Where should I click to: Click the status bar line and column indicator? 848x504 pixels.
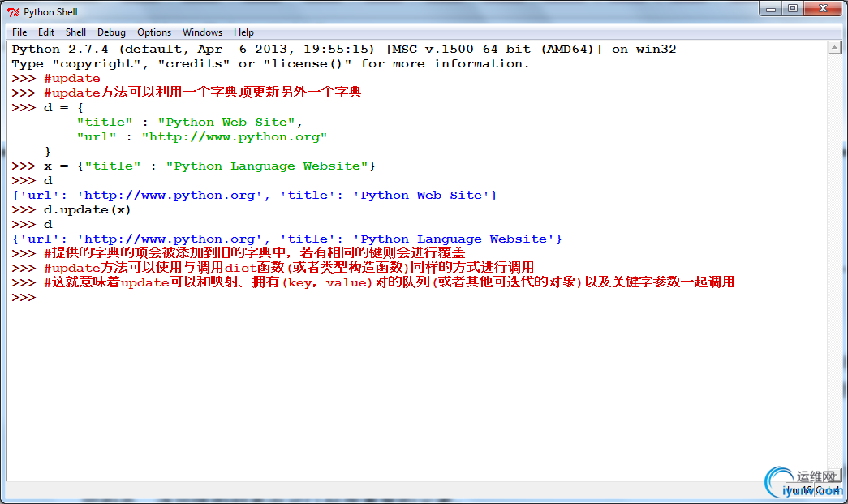[x=813, y=490]
